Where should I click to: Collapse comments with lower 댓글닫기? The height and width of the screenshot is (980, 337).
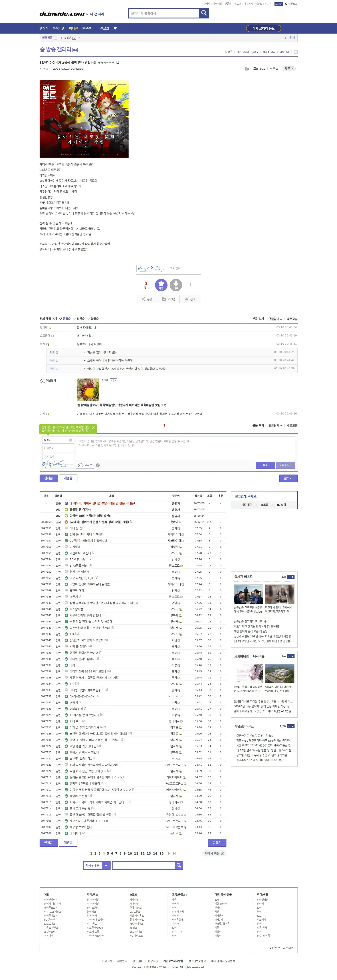[x=275, y=425]
